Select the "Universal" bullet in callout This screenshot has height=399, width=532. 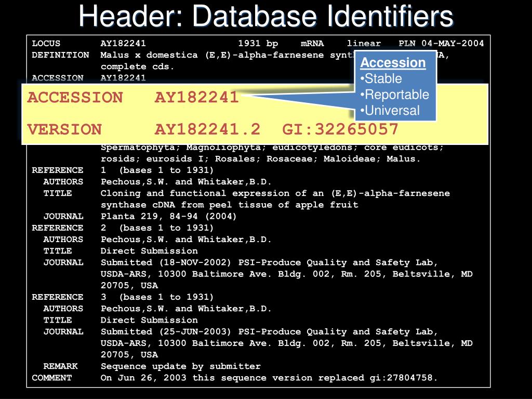click(390, 111)
